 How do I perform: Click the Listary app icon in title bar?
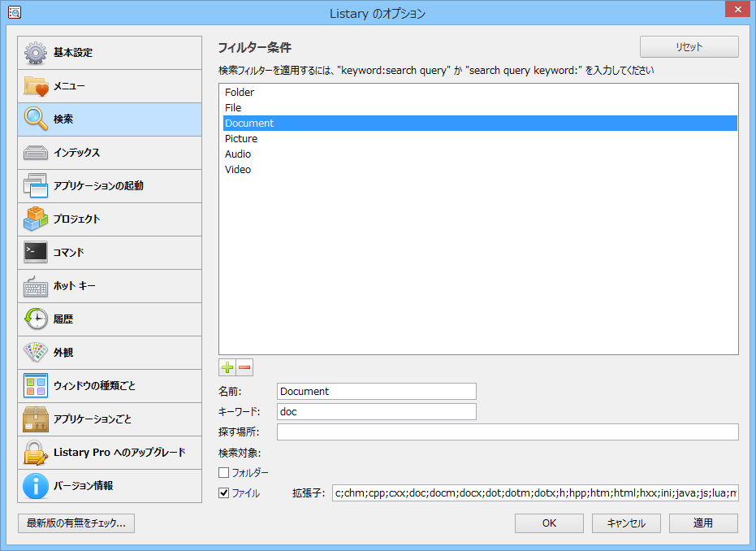(x=15, y=12)
